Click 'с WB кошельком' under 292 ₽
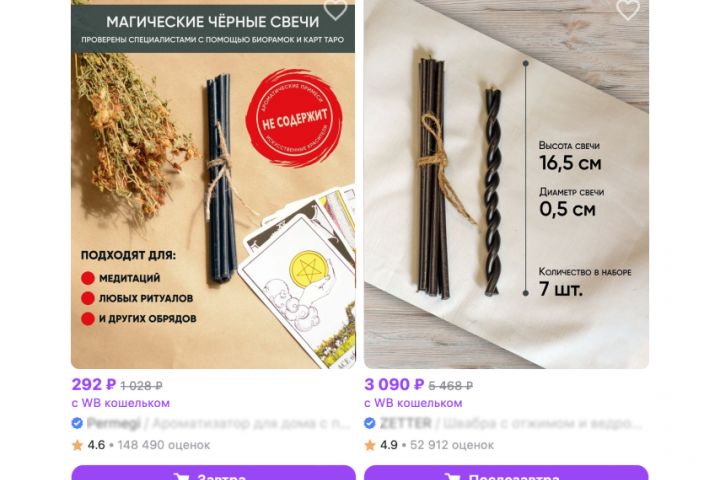 (x=121, y=403)
